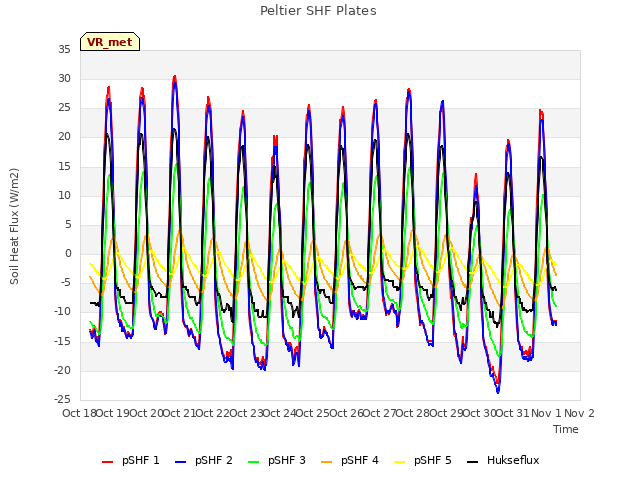Click the Oct 21 x-axis tick label
The width and height of the screenshot is (640, 480).
[180, 413]
